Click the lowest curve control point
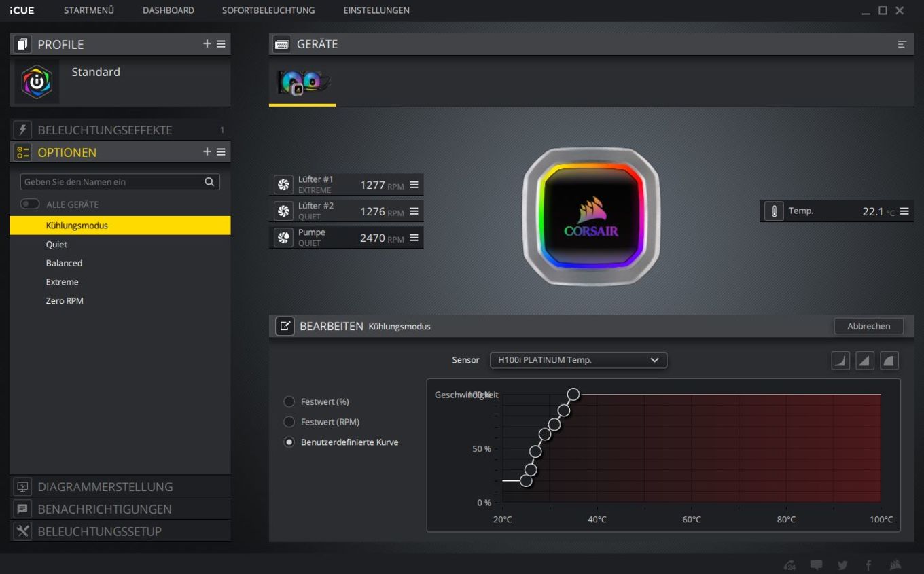 (x=526, y=481)
